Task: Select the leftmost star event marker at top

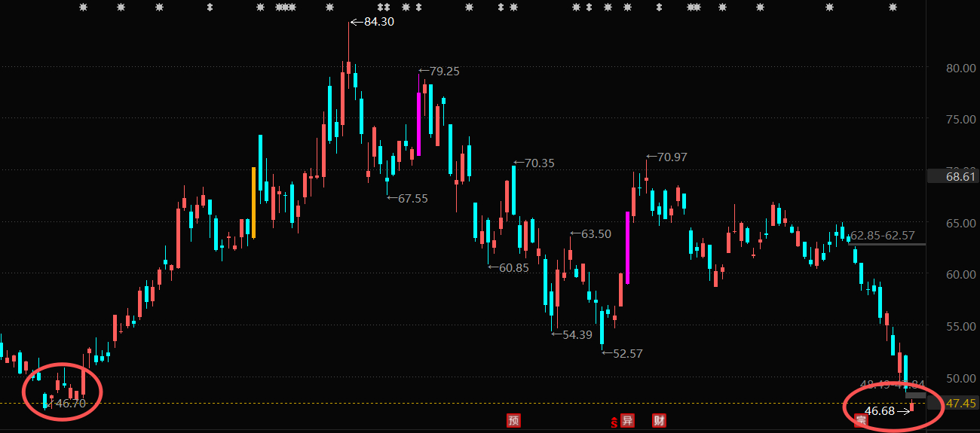Action: (x=84, y=8)
